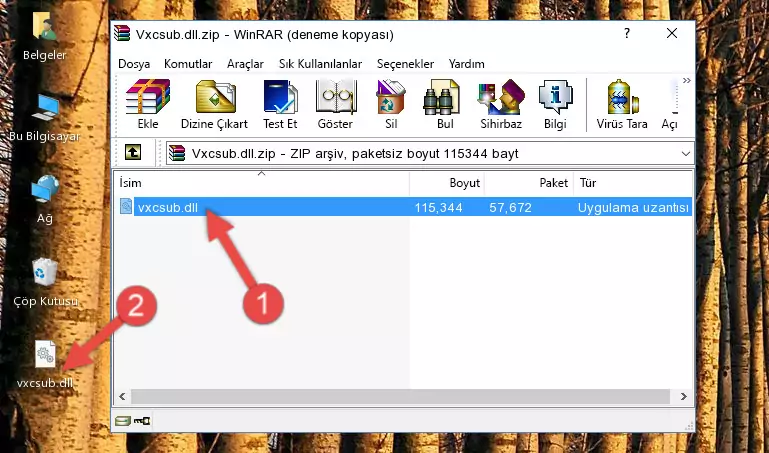Viewport: 769px width, 453px height.
Task: Click the Uygulama uzantısı type cell
Action: [x=633, y=207]
